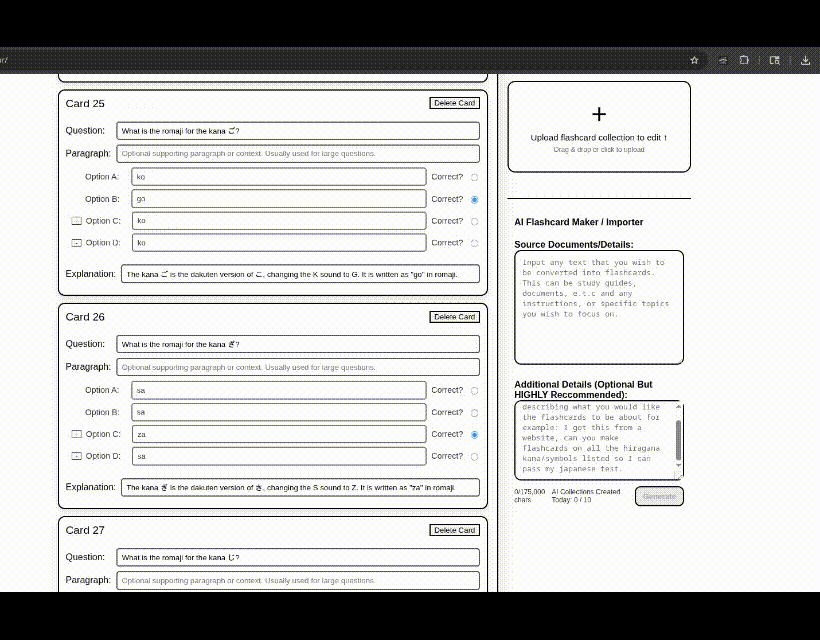The height and width of the screenshot is (640, 820).
Task: Open the browser extensions puzzle icon
Action: point(744,60)
